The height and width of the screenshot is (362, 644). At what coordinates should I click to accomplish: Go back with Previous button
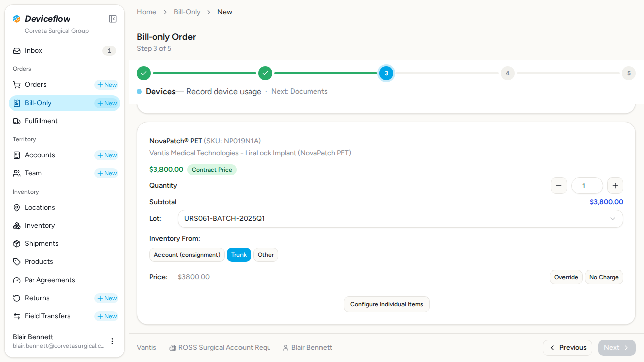(568, 348)
